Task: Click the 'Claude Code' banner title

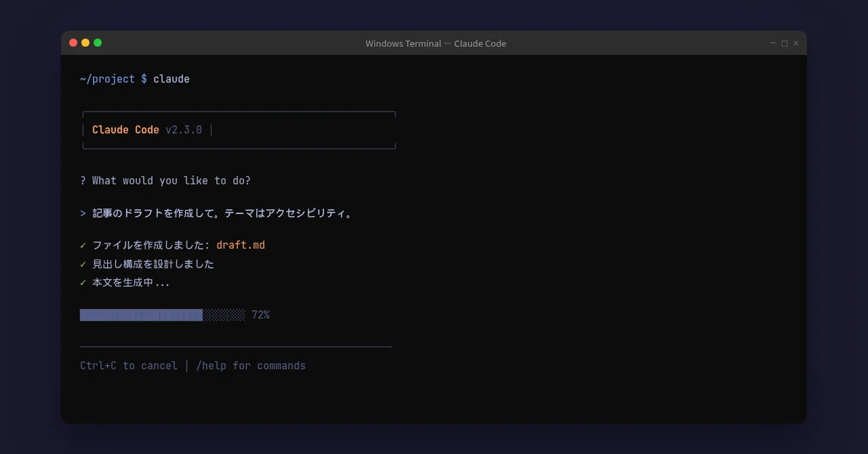Action: [126, 130]
